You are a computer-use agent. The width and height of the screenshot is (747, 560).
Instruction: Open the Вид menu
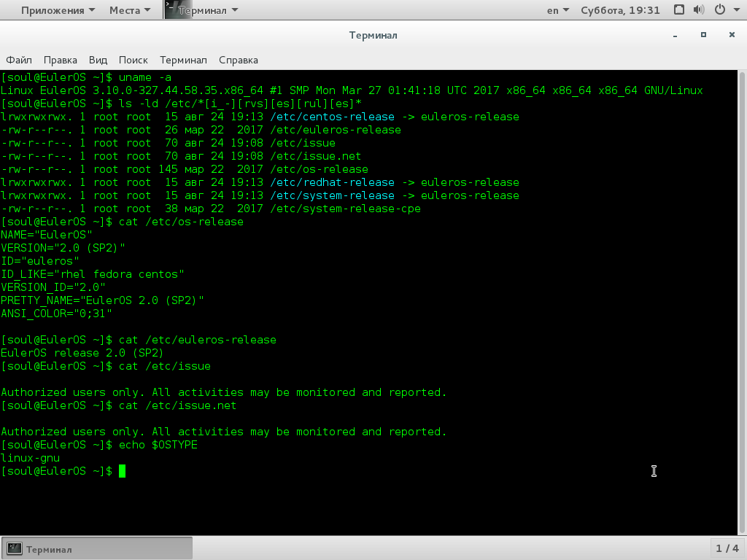pyautogui.click(x=98, y=60)
